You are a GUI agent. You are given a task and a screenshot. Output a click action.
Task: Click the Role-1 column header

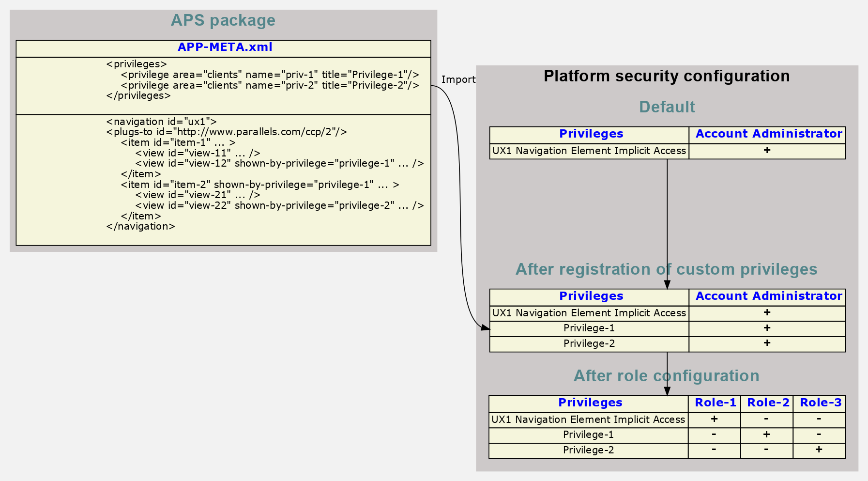click(x=715, y=403)
